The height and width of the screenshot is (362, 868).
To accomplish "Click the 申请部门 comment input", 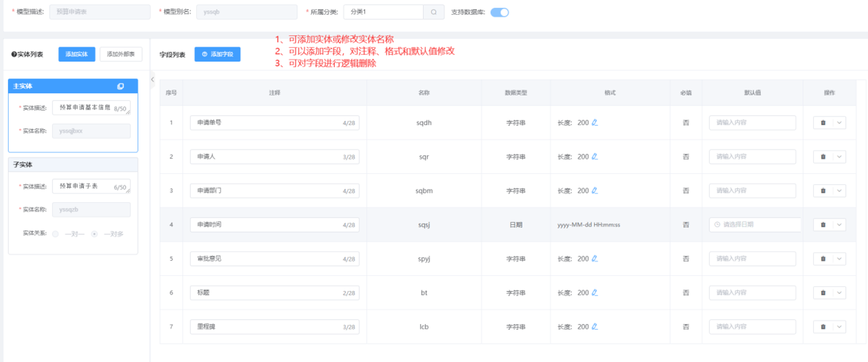I will click(275, 191).
